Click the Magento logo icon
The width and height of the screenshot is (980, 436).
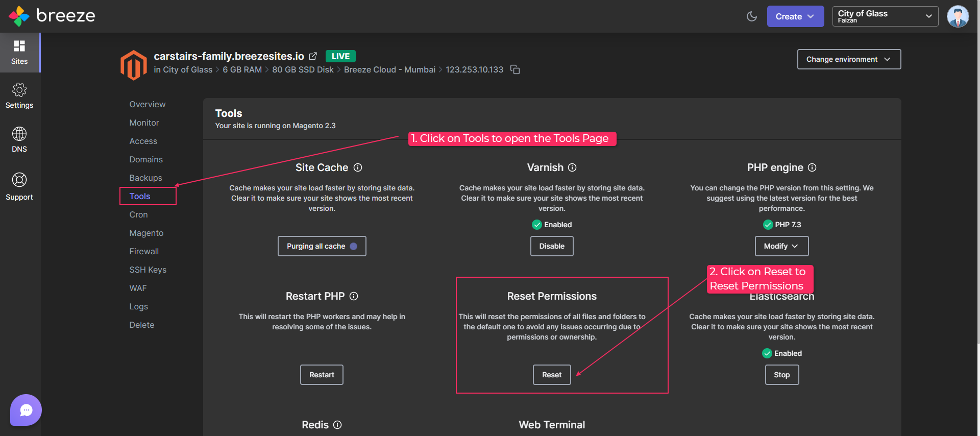(134, 65)
